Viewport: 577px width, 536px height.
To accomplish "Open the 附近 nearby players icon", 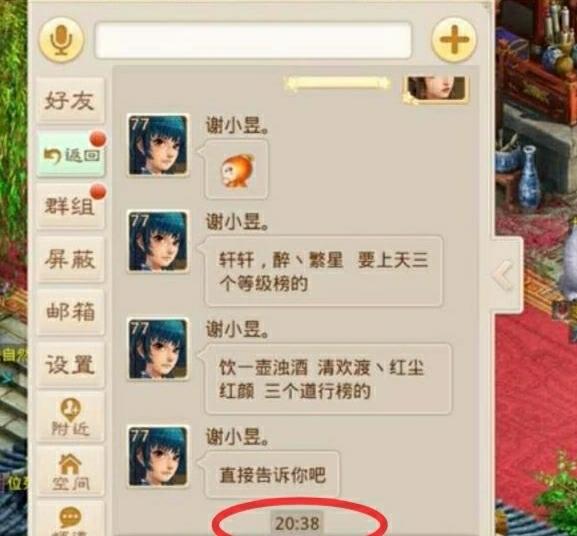I will (x=71, y=417).
